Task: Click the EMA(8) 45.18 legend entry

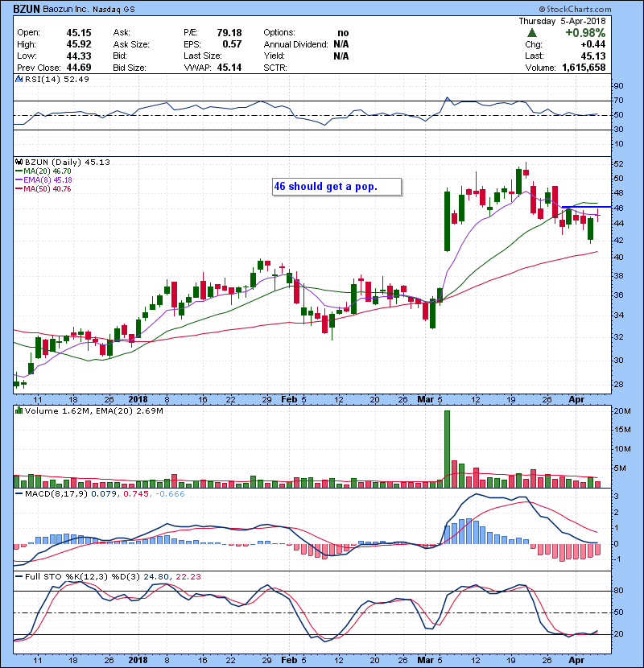Action: pyautogui.click(x=43, y=180)
